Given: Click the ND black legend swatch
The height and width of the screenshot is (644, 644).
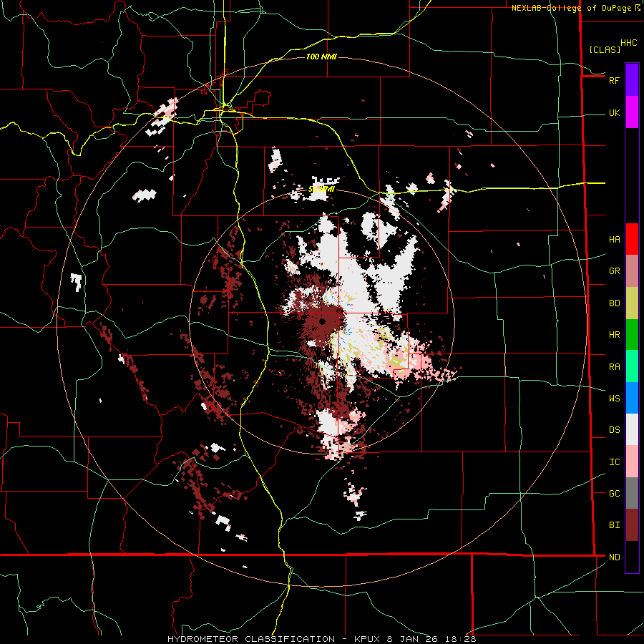Looking at the screenshot, I should coord(632,557).
